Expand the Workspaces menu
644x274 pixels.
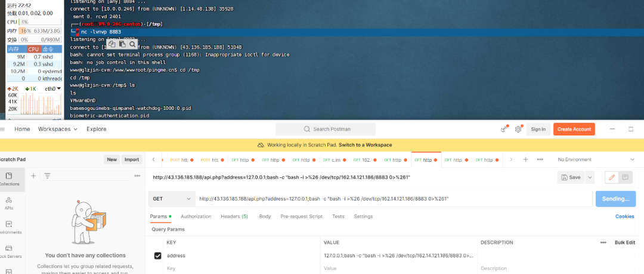click(x=58, y=129)
